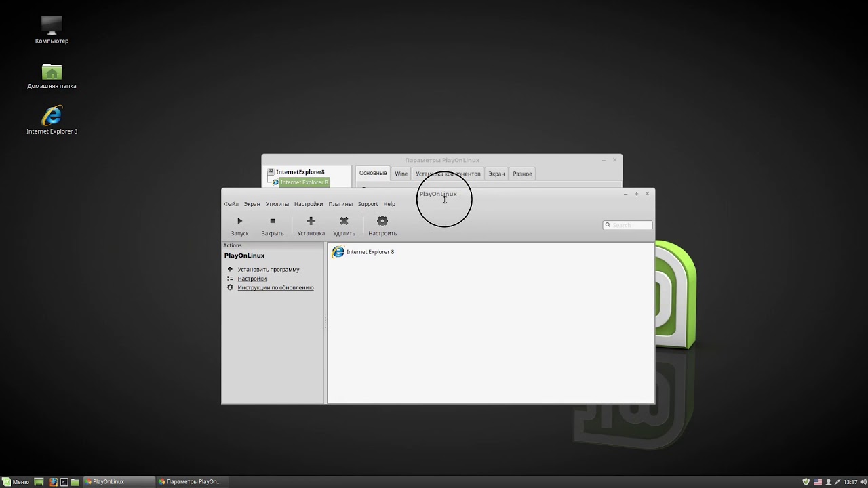
Task: Minimize the PlayOnLinux main window
Action: tap(625, 194)
